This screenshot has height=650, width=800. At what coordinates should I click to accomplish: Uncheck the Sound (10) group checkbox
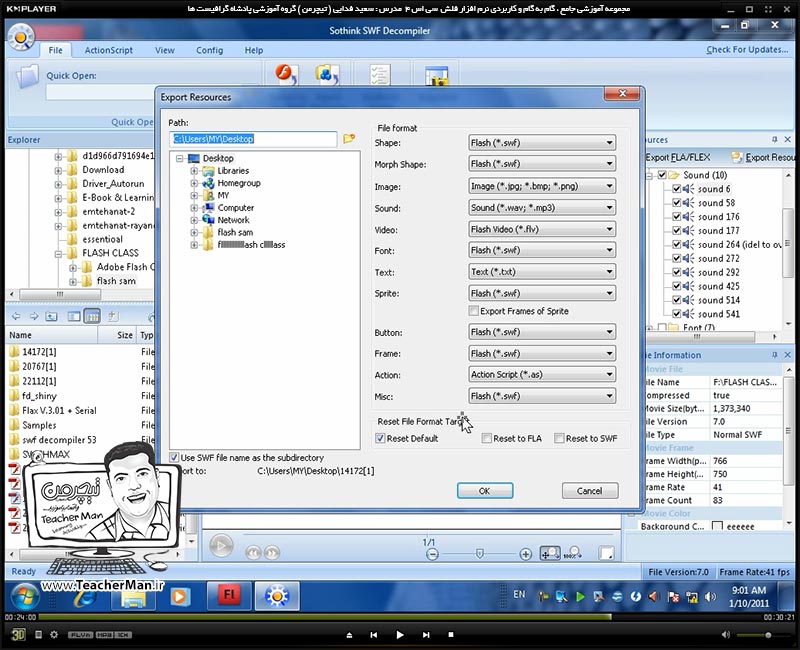[x=662, y=175]
